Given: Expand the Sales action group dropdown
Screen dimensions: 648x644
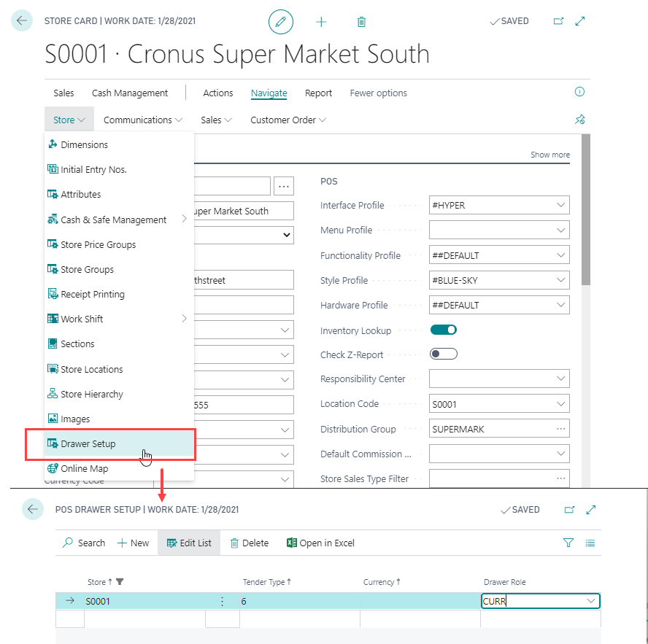Looking at the screenshot, I should [x=216, y=120].
